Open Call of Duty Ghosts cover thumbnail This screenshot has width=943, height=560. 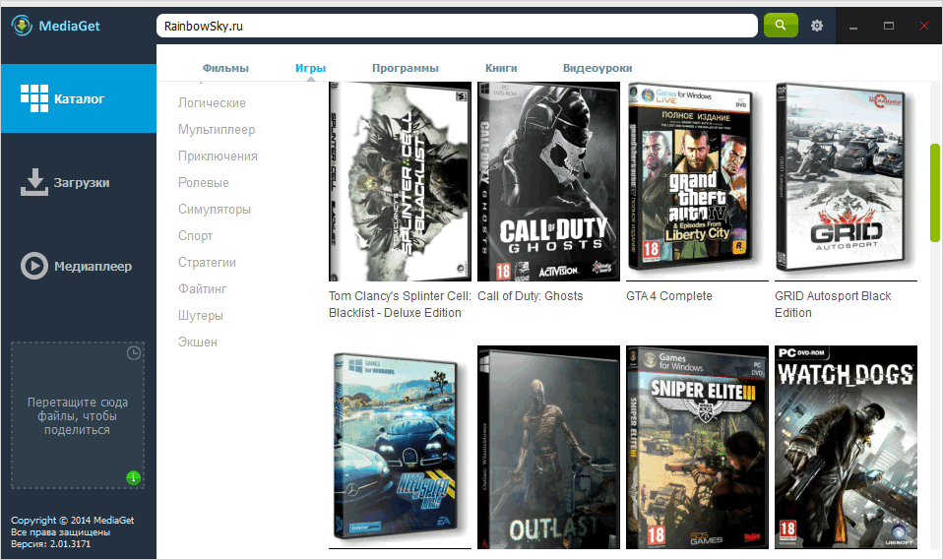tap(548, 182)
